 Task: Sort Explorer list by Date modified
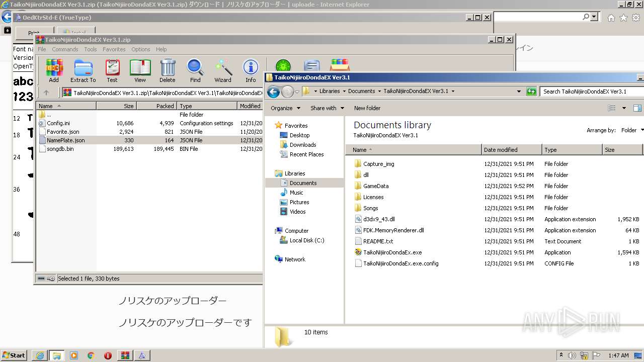[512, 150]
